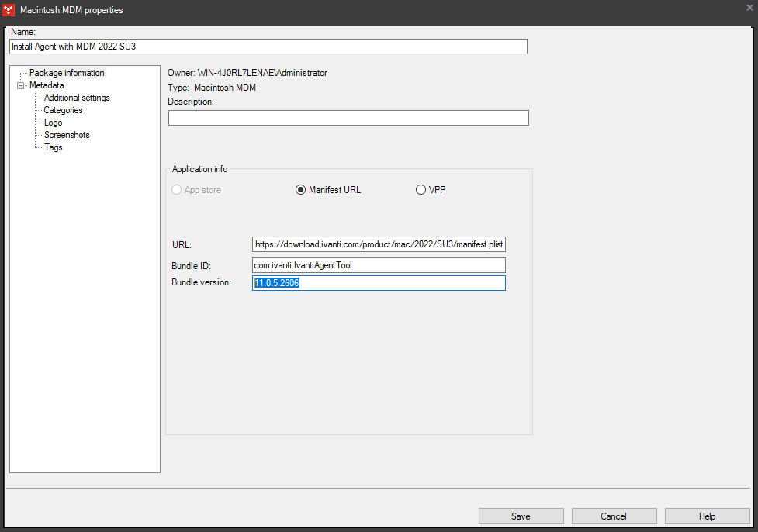Click the Bundle version field

point(379,282)
